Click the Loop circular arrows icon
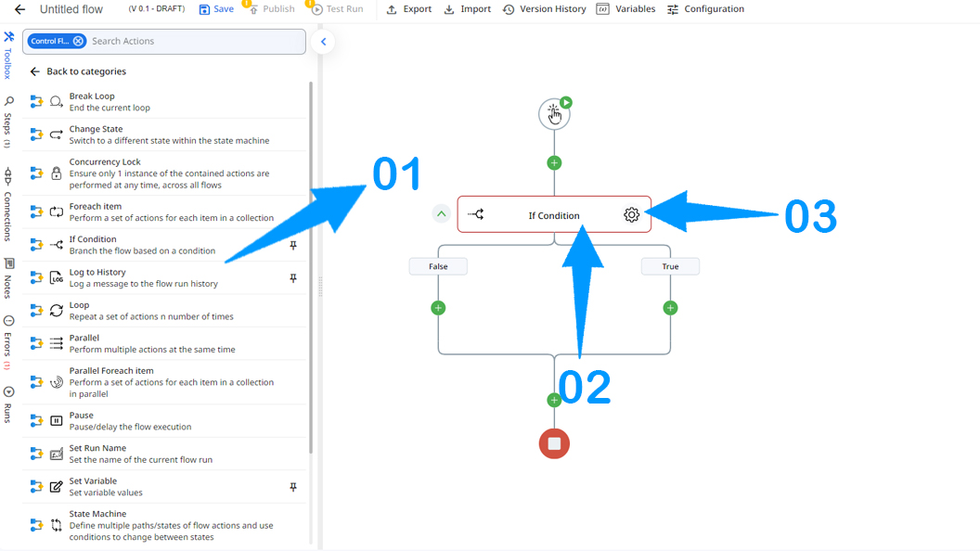980x551 pixels. pos(57,311)
